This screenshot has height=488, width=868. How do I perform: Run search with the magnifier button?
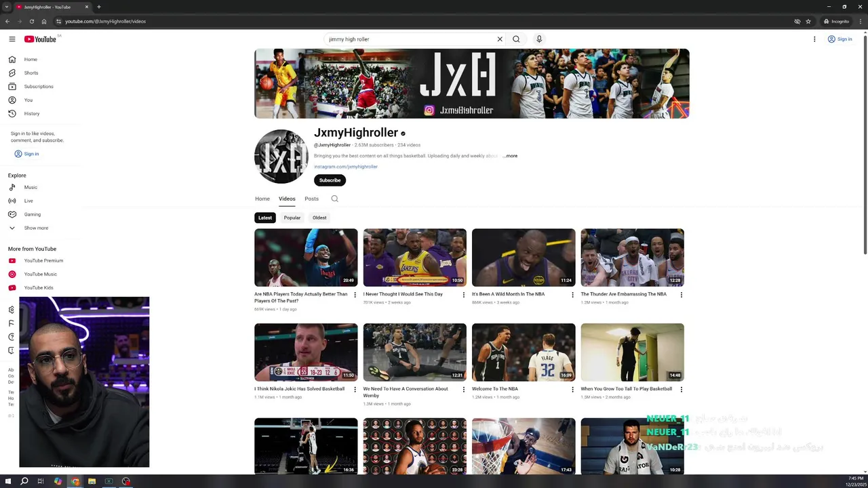pyautogui.click(x=516, y=39)
